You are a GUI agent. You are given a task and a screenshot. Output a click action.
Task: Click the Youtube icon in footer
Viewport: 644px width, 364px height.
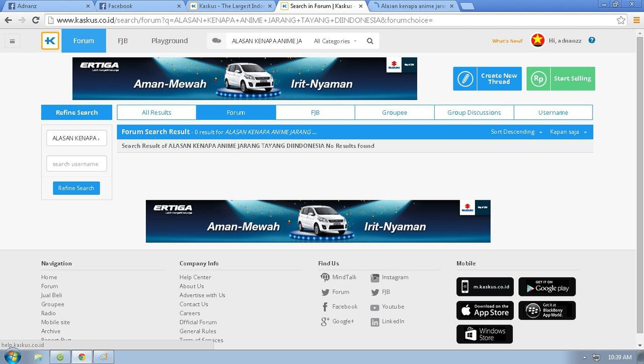[x=375, y=307]
